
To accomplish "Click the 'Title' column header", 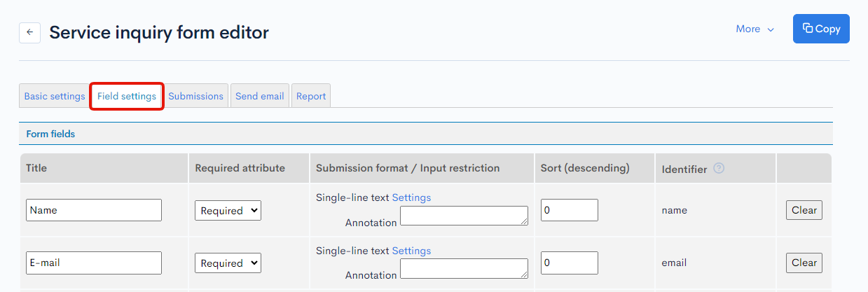I will [x=36, y=168].
